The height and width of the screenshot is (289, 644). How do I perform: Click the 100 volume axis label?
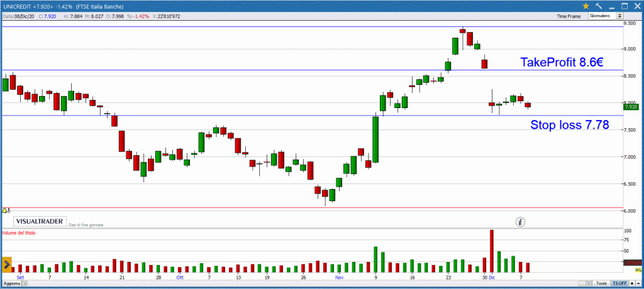627,231
